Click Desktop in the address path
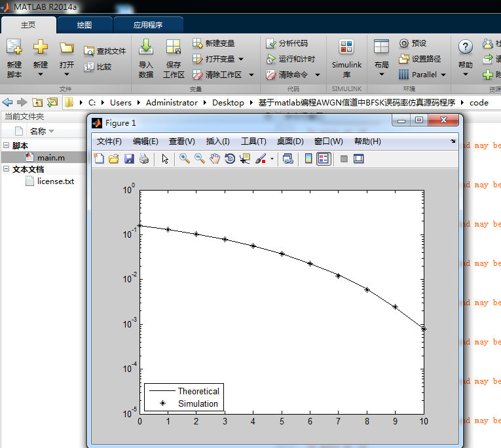 click(228, 103)
